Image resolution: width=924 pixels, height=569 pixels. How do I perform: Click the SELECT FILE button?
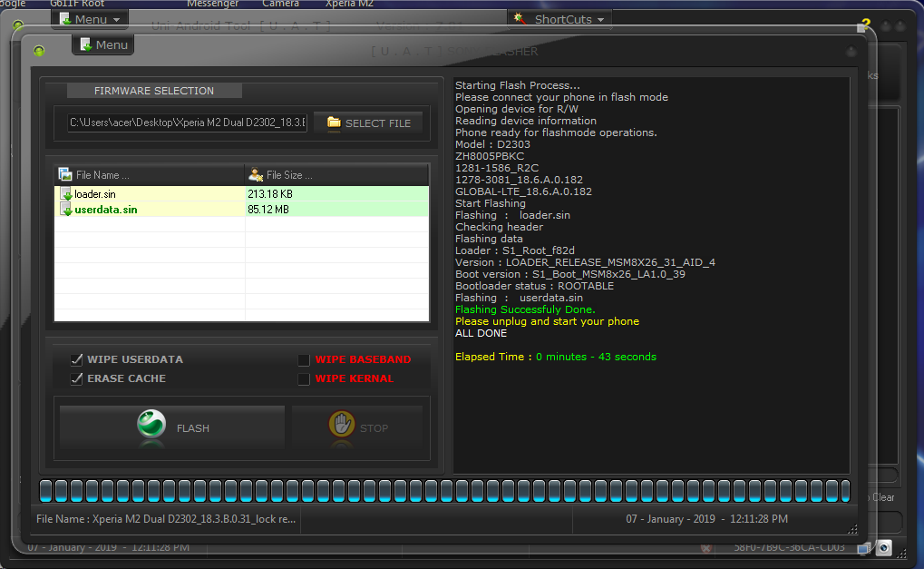368,123
